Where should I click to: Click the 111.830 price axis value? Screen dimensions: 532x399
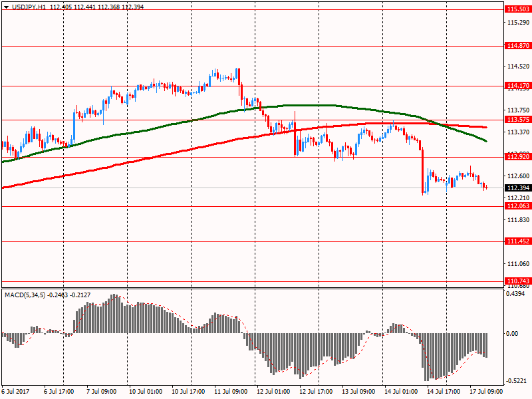click(x=518, y=220)
